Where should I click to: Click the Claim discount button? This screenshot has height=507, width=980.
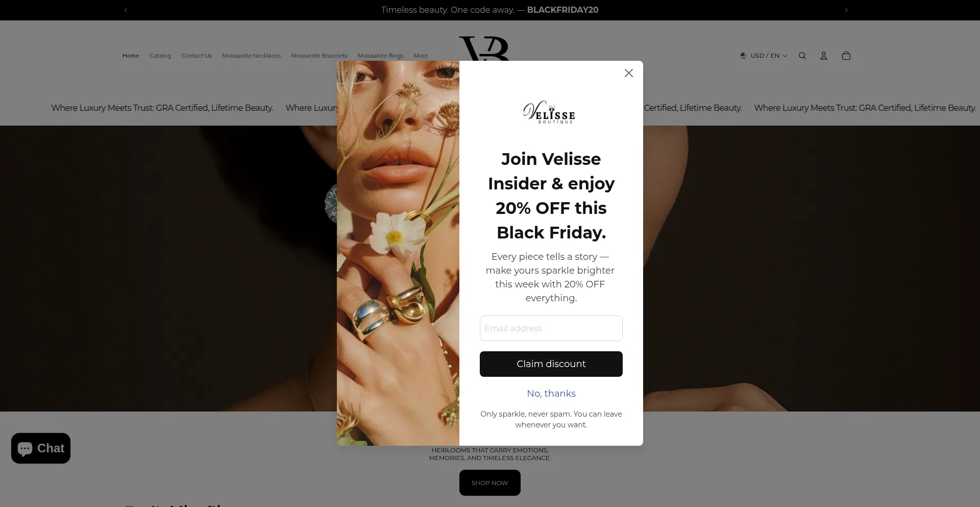coord(551,364)
